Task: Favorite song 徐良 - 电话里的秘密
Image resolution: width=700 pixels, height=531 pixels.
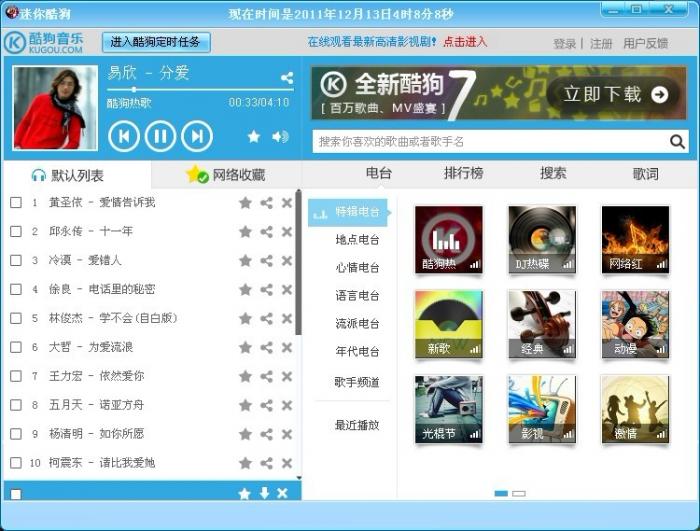Action: click(245, 289)
